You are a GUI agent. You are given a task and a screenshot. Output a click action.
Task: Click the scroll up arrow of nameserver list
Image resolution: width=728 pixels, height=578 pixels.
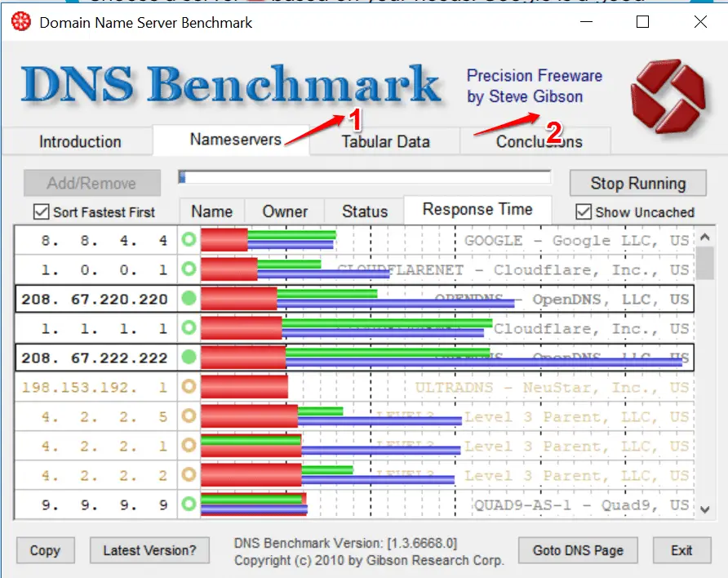[705, 238]
